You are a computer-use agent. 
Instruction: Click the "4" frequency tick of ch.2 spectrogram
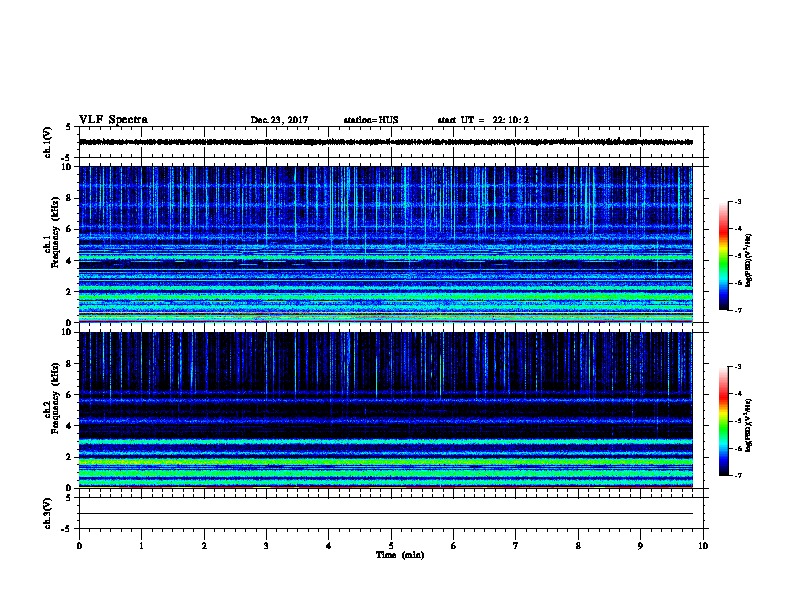coord(70,426)
